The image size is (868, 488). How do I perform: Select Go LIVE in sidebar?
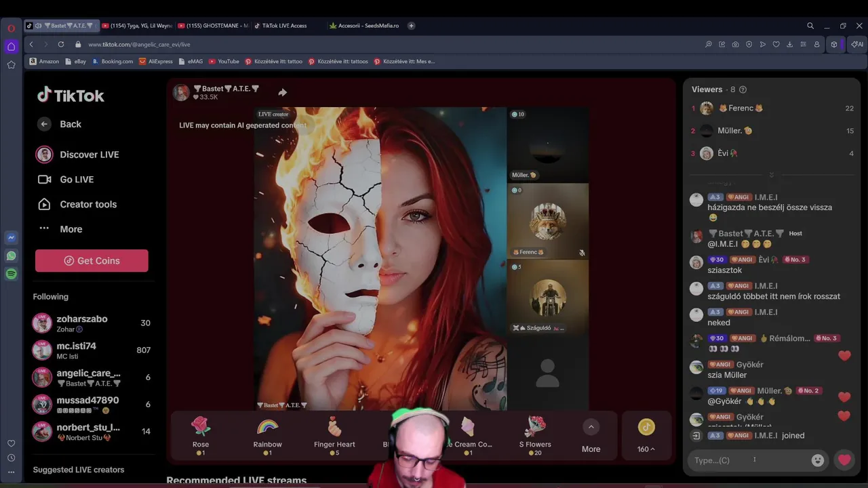point(66,180)
